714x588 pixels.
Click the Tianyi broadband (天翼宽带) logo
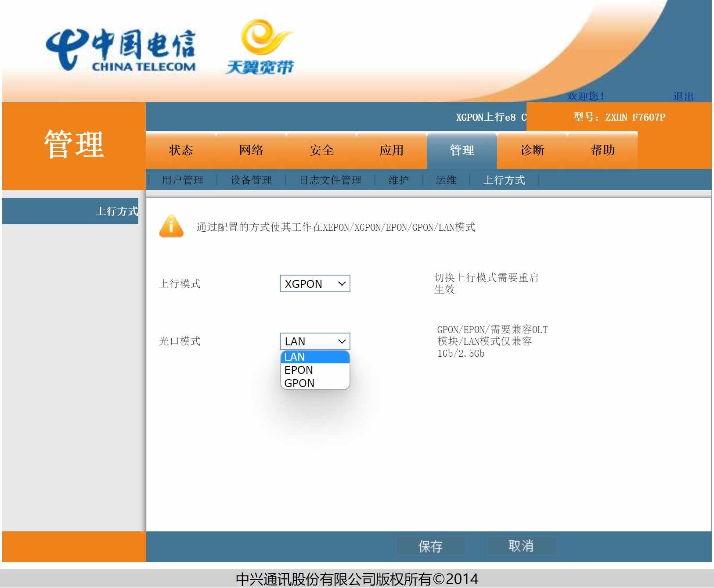click(260, 47)
